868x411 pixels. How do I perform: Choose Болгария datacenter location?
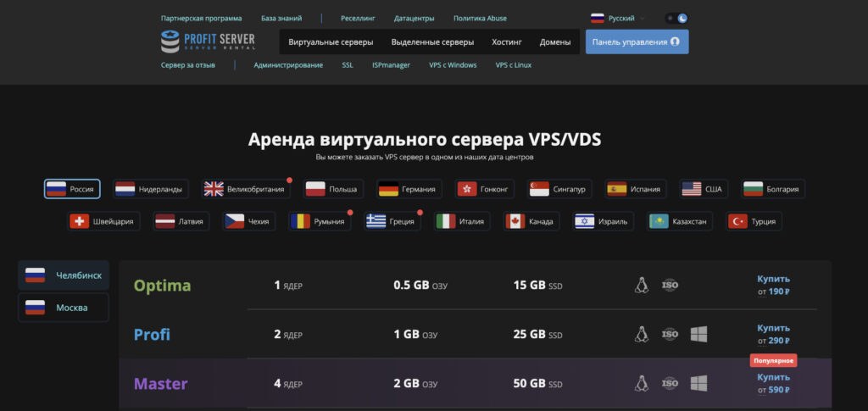pos(773,189)
